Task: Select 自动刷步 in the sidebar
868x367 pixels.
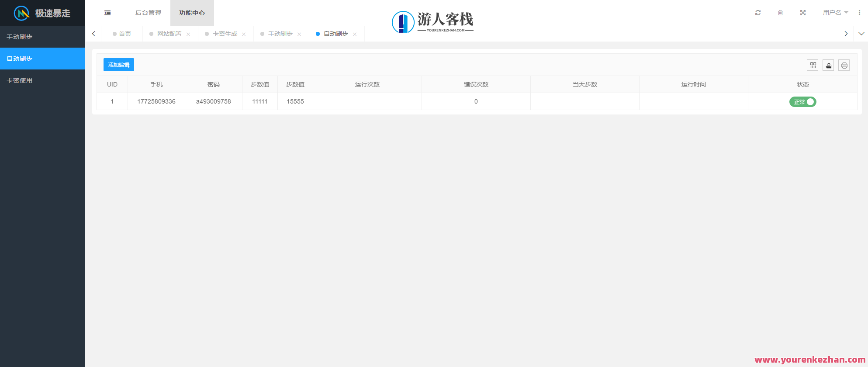Action: (x=42, y=59)
